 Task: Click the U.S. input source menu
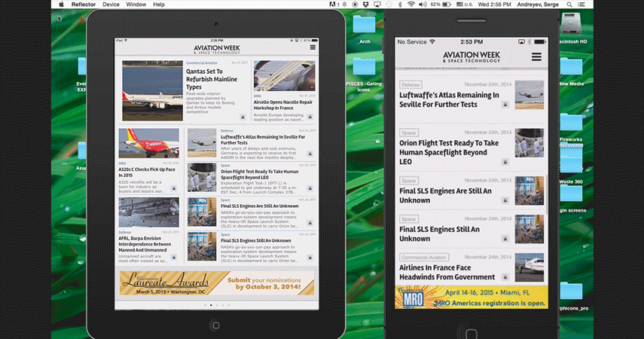[464, 5]
